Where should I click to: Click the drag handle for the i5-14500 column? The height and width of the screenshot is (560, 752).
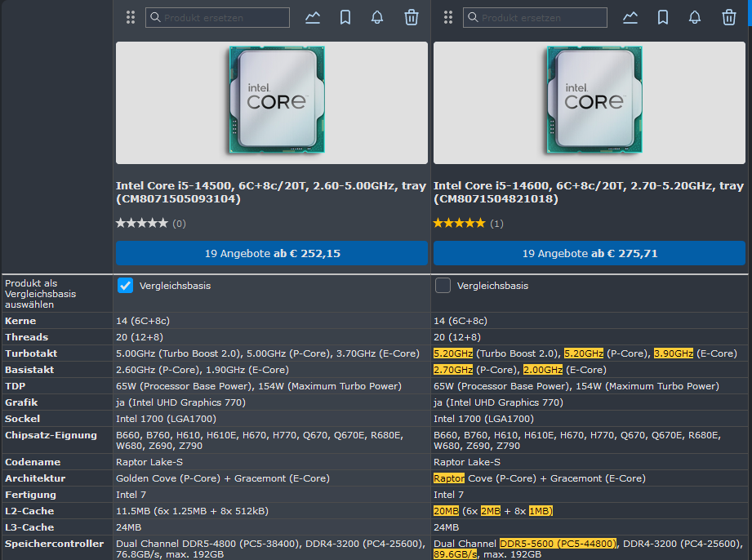click(131, 18)
